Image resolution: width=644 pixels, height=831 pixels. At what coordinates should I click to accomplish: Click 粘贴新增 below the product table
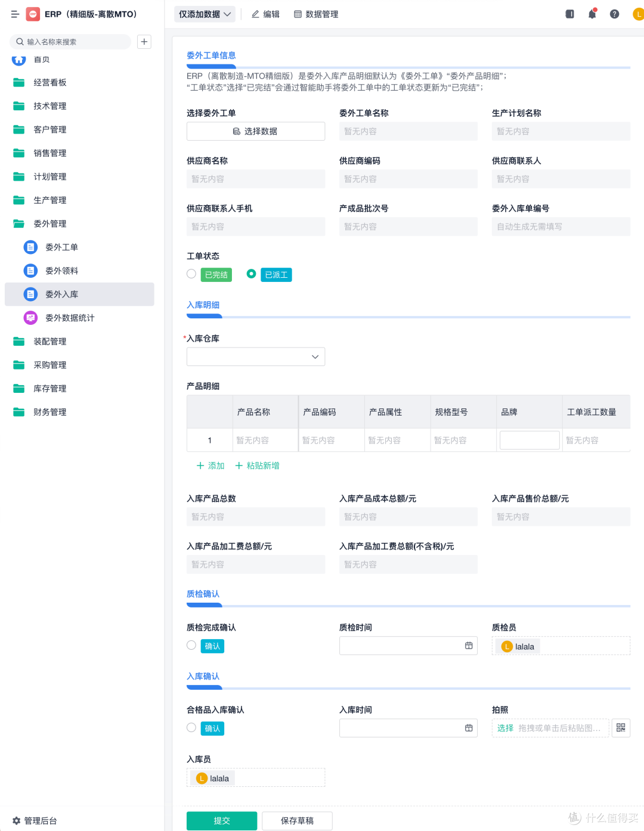[258, 466]
